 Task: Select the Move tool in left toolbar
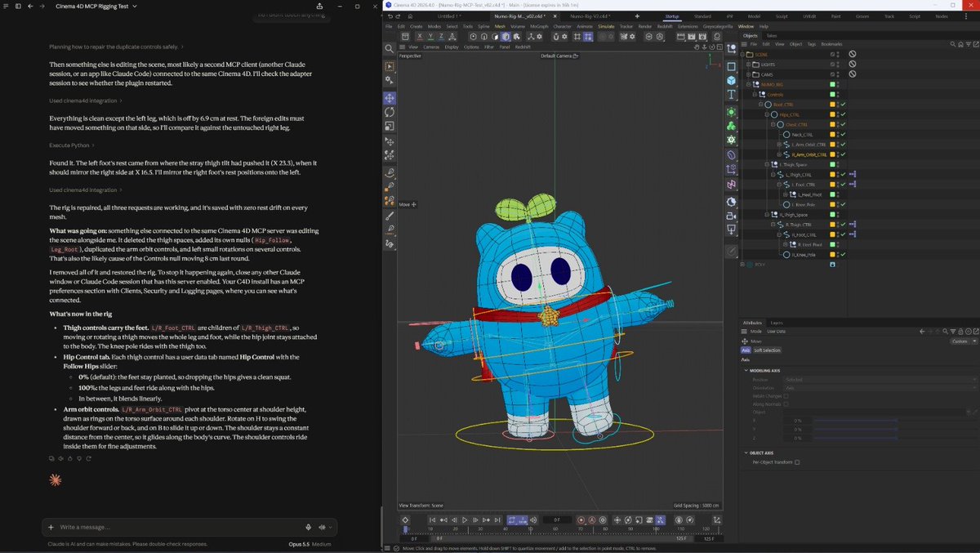(390, 97)
